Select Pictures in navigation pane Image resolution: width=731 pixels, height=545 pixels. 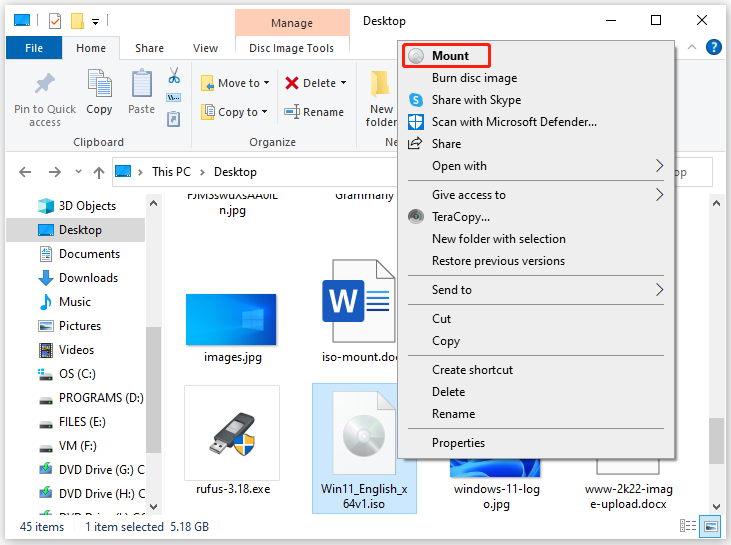(x=80, y=326)
